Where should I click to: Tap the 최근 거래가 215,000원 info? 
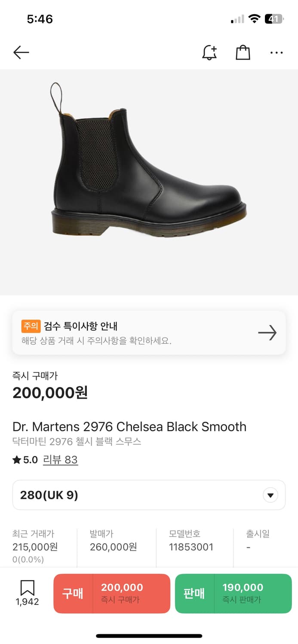[x=35, y=547]
